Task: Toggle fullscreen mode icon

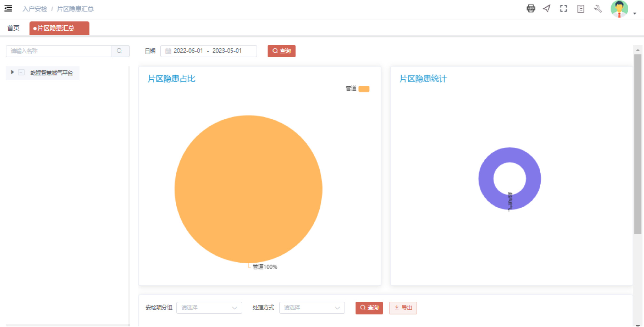Action: click(564, 9)
